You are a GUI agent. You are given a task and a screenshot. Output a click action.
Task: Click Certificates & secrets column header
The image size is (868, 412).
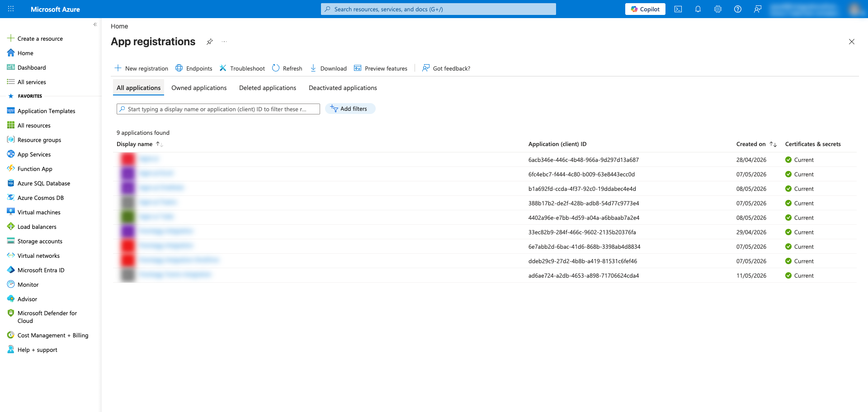click(x=813, y=144)
